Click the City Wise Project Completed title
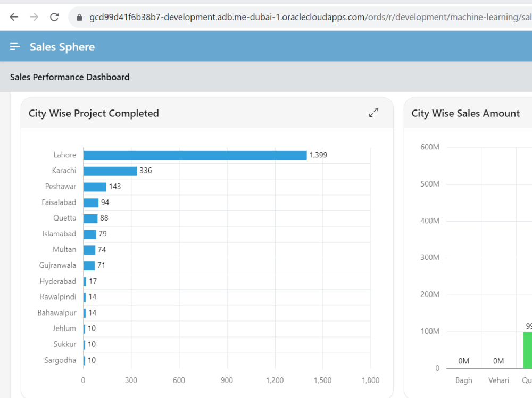This screenshot has width=532, height=398. [x=94, y=113]
